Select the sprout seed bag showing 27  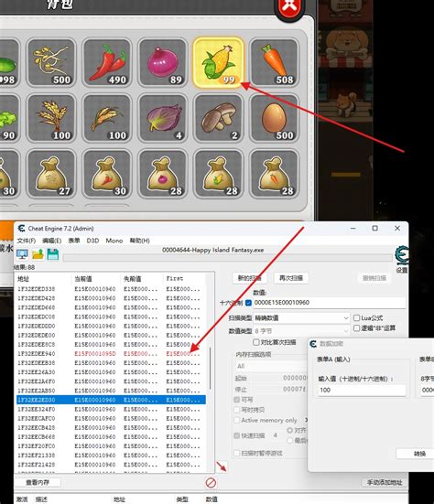pyautogui.click(x=51, y=174)
